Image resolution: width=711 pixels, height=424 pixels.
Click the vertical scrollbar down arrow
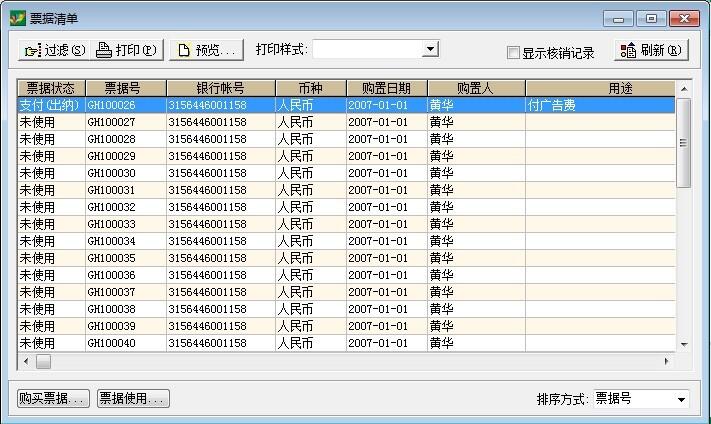[684, 344]
